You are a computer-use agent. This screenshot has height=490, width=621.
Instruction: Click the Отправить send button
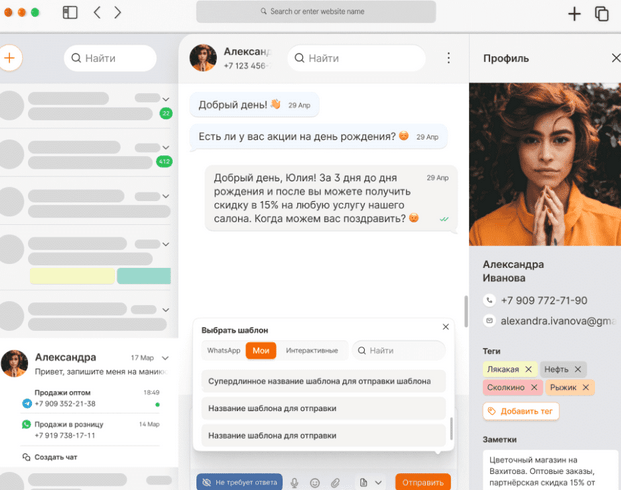pos(423,482)
